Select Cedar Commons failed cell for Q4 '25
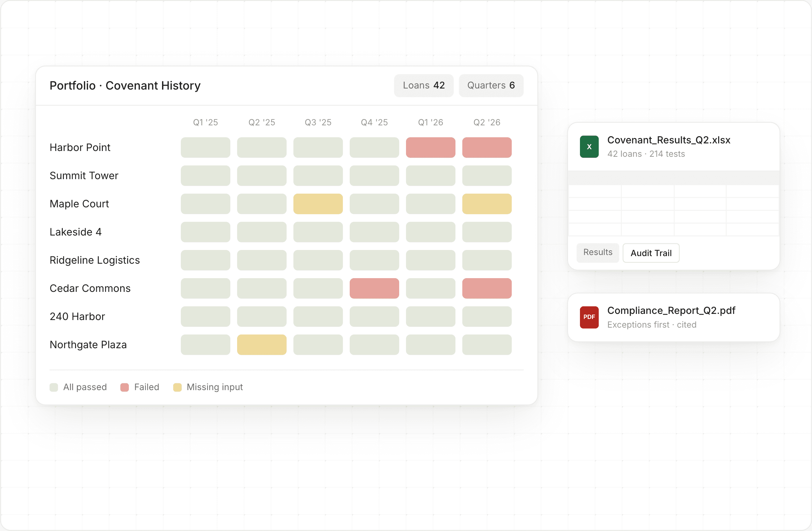Image resolution: width=812 pixels, height=531 pixels. [x=374, y=288]
